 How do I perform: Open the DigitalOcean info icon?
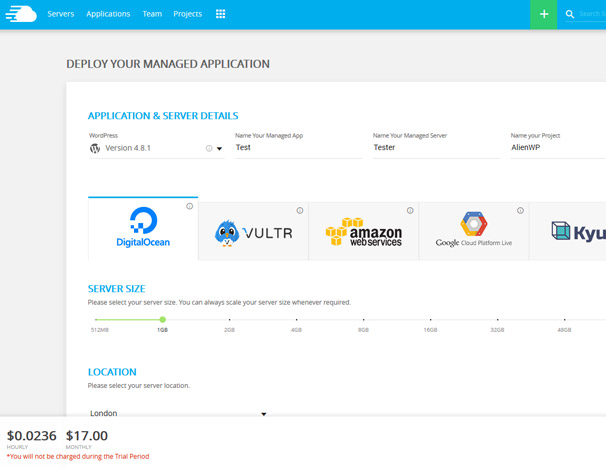point(189,206)
